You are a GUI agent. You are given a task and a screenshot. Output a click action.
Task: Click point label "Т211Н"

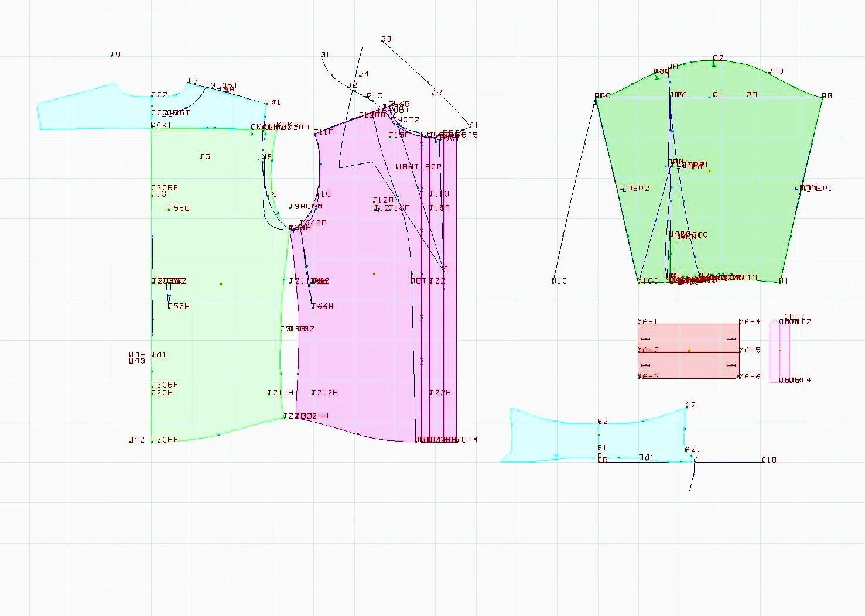[281, 393]
